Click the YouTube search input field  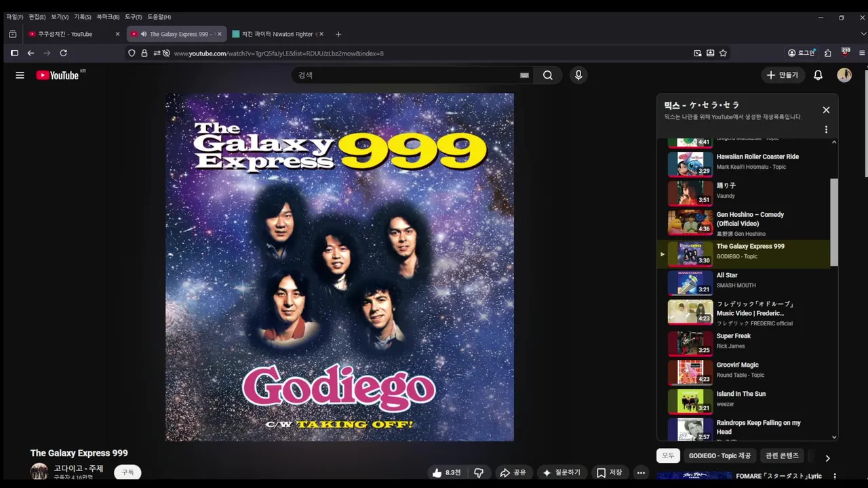(407, 75)
